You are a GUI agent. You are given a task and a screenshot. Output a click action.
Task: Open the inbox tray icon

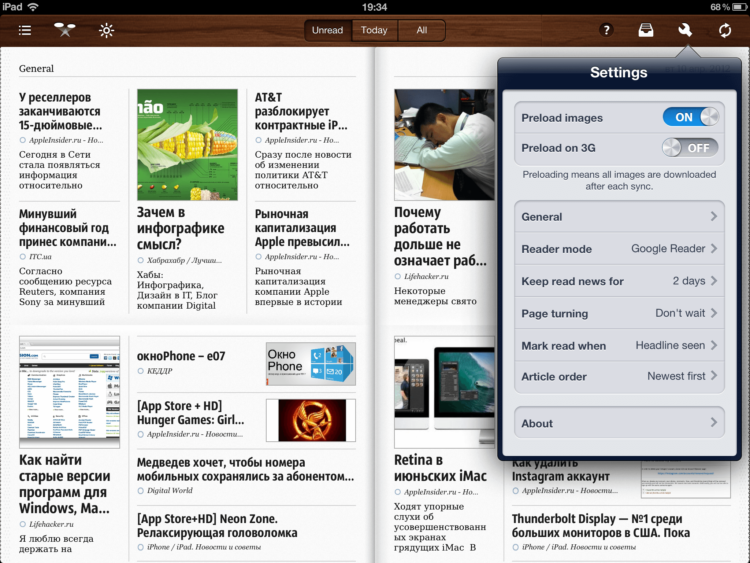[x=646, y=30]
